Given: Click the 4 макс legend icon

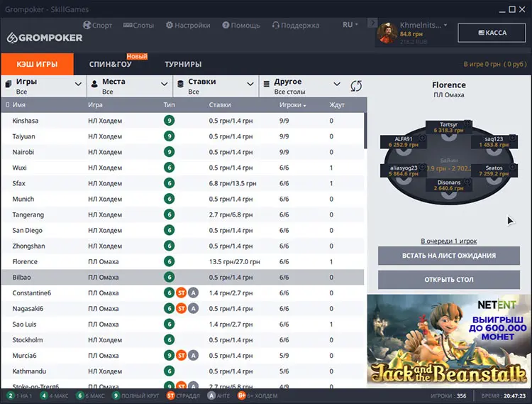Looking at the screenshot, I should (x=44, y=396).
